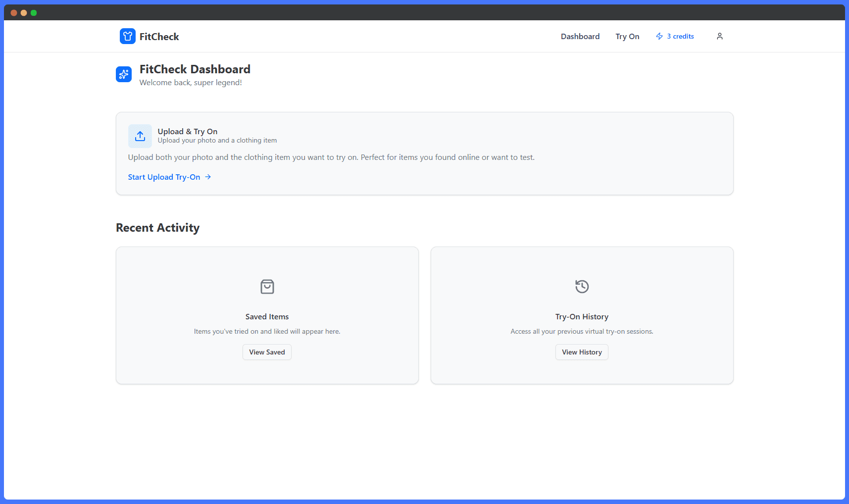Close the window with the red button
This screenshot has height=504, width=849.
[x=14, y=13]
